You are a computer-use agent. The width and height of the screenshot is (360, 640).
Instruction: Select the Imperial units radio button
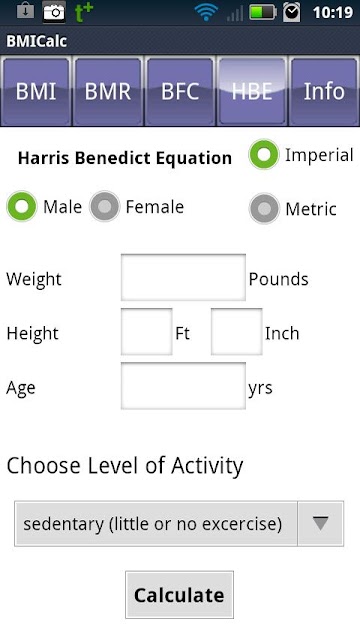264,154
